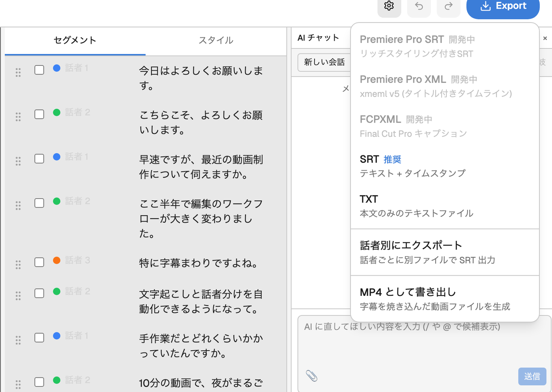552x392 pixels.
Task: Check the box for 手作業だと segment
Action: click(x=39, y=338)
